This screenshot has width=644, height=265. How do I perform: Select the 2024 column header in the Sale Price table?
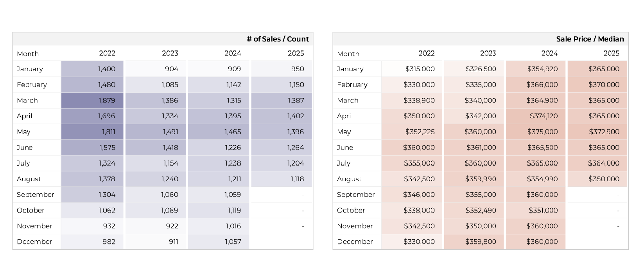coord(549,53)
